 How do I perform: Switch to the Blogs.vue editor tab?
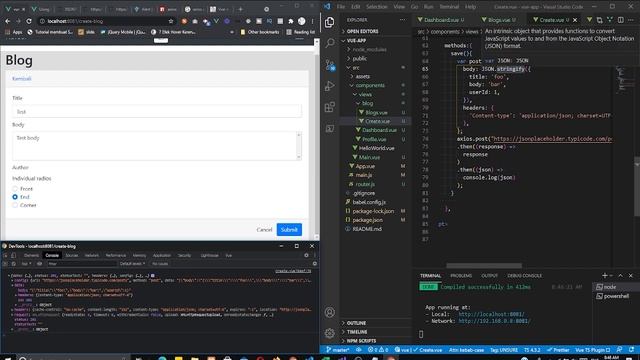tap(500, 20)
